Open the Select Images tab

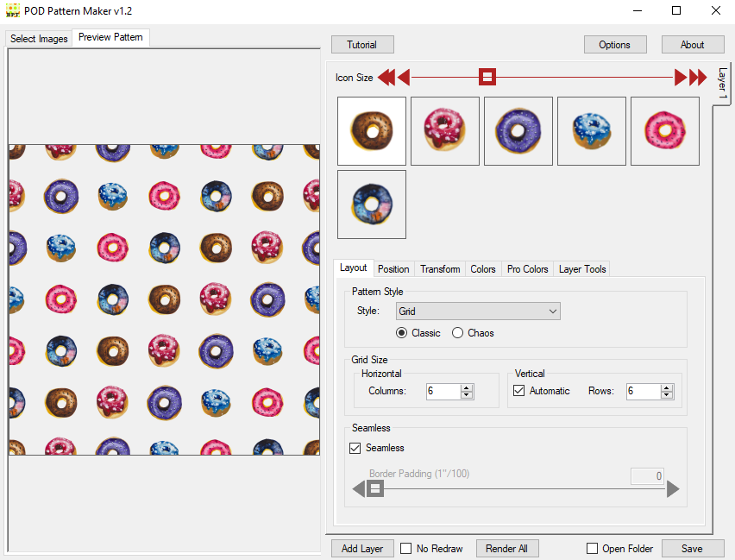(39, 39)
